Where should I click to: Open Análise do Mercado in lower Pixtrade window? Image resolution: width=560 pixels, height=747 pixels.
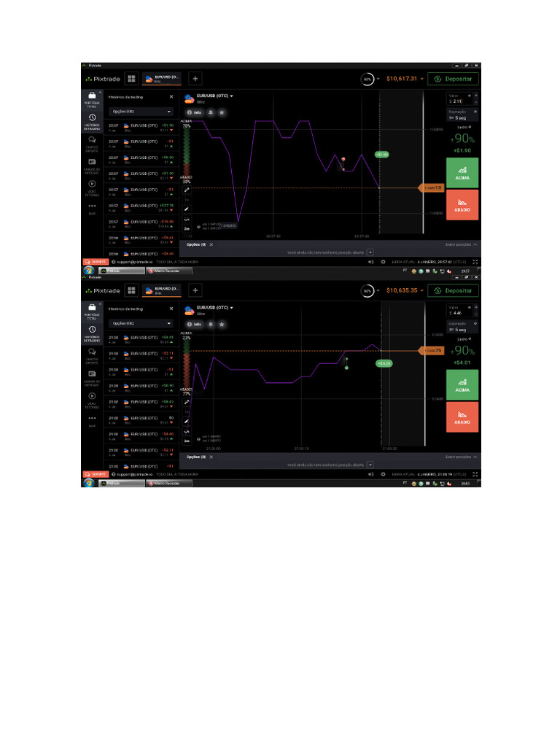[x=92, y=377]
